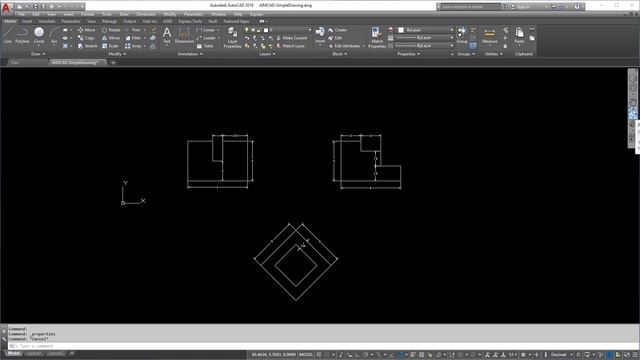
Task: Toggle ortho mode in status bar
Action: 358,355
